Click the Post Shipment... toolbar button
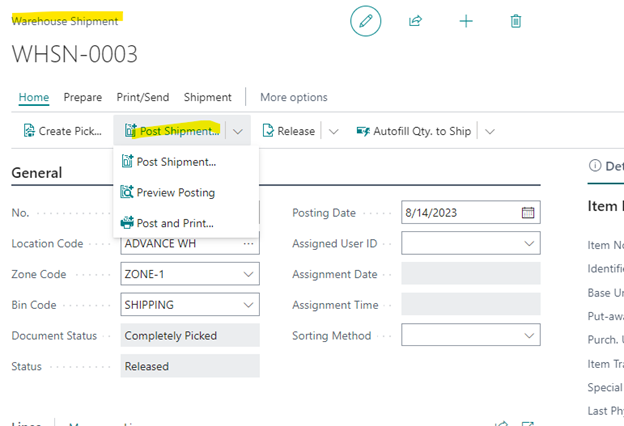The height and width of the screenshot is (426, 624). [171, 131]
